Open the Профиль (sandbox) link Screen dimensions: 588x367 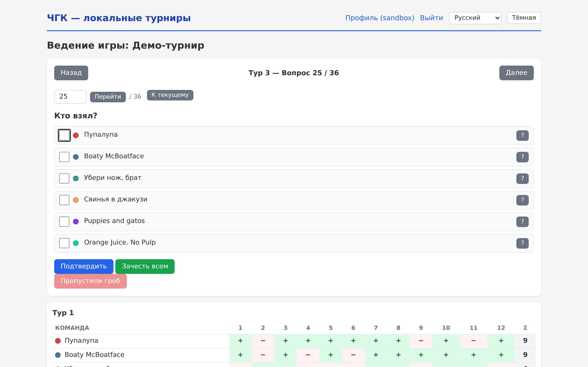point(380,18)
